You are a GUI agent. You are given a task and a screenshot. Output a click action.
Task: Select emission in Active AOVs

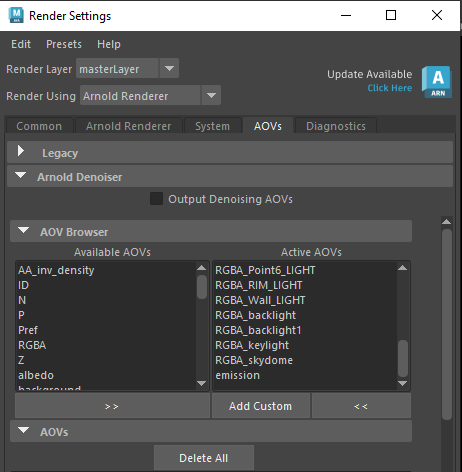pyautogui.click(x=237, y=375)
